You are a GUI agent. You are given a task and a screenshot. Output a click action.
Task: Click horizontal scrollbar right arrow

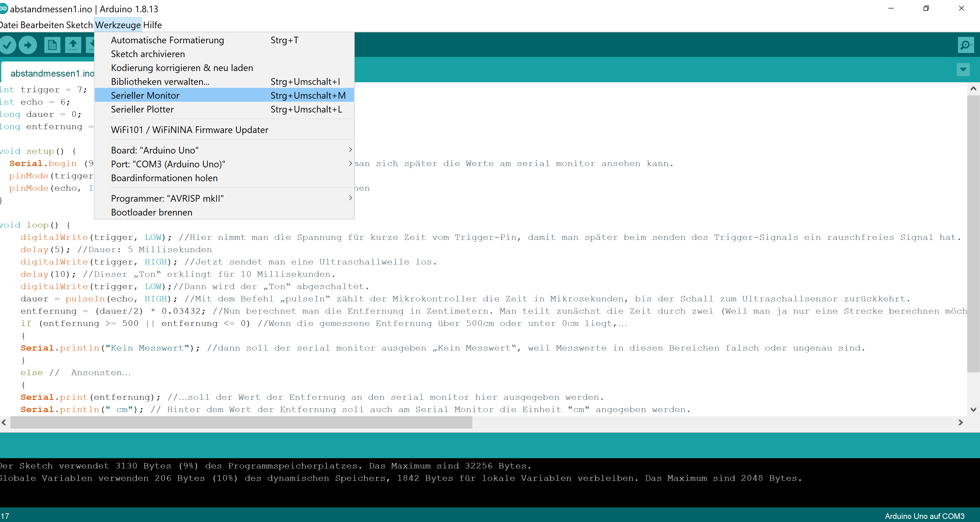click(x=961, y=422)
